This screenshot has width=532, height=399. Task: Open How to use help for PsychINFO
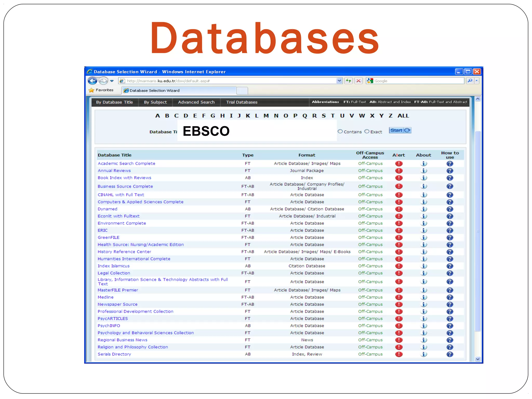[450, 326]
